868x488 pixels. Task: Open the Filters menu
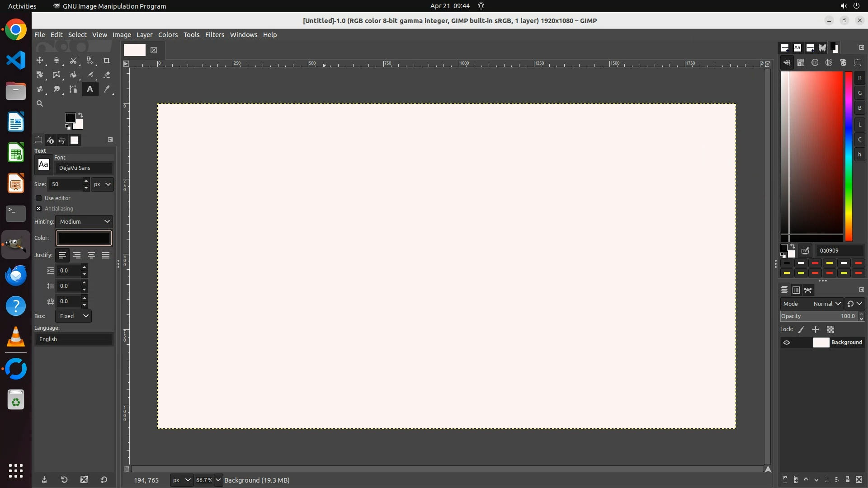(214, 35)
